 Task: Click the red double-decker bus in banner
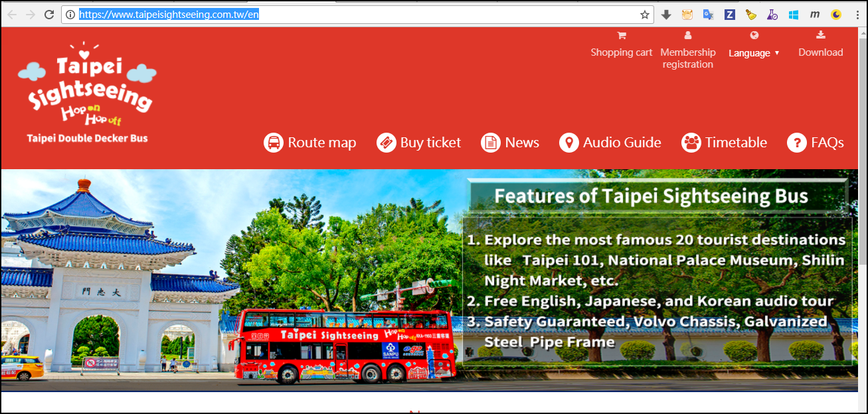point(345,346)
